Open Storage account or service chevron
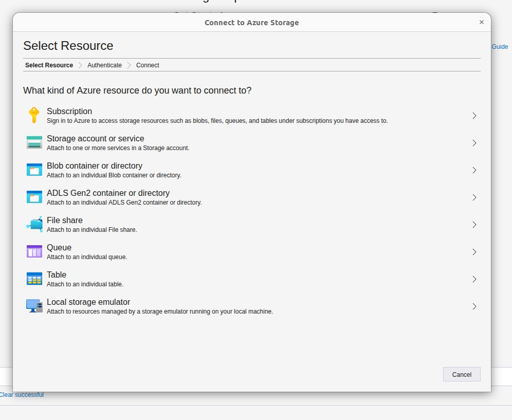The width and height of the screenshot is (512, 420). [x=474, y=143]
